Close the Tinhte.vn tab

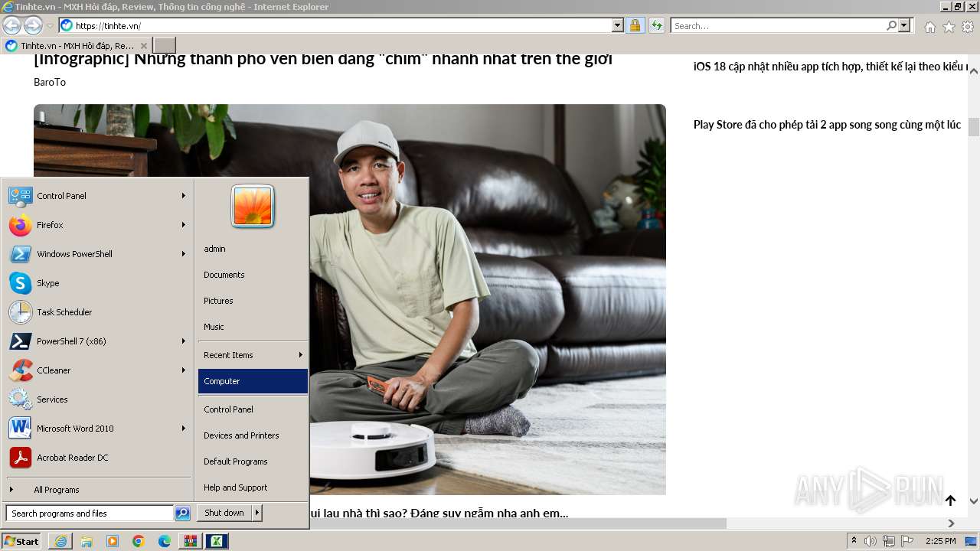point(143,46)
